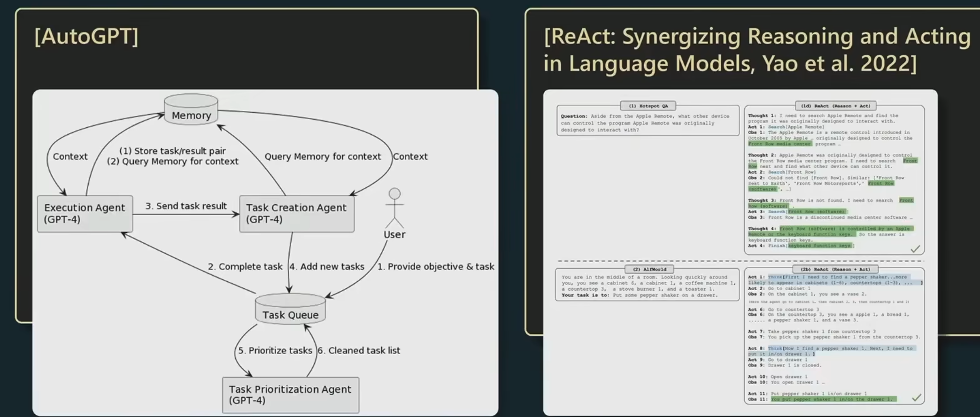Click the User stick figure icon
980x417 pixels.
point(394,208)
